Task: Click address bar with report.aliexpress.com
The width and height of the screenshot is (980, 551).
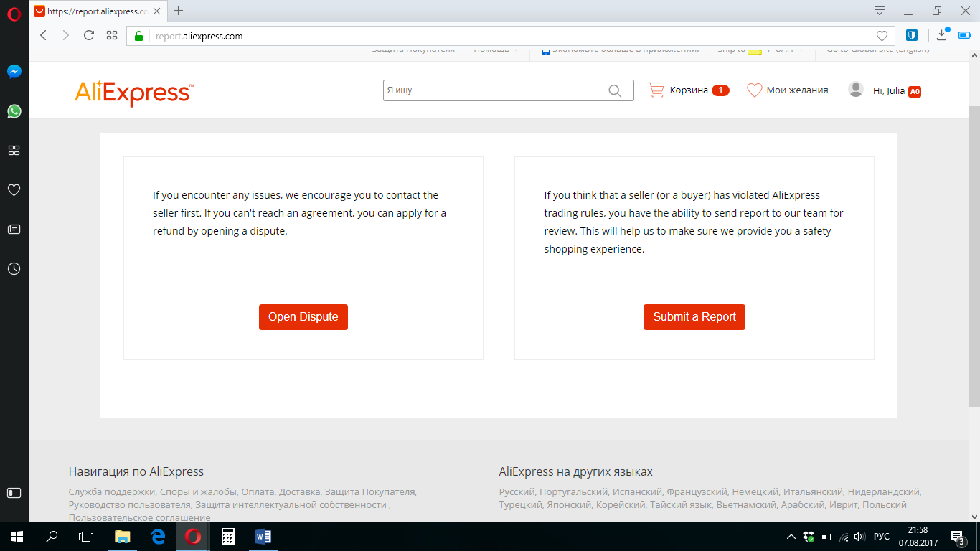Action: (x=510, y=36)
